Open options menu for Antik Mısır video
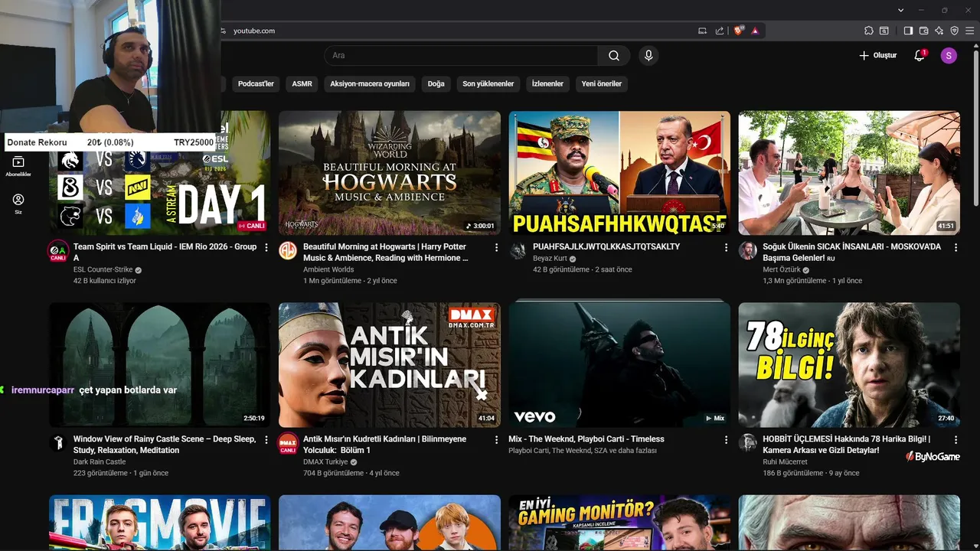The image size is (980, 551). pos(496,440)
